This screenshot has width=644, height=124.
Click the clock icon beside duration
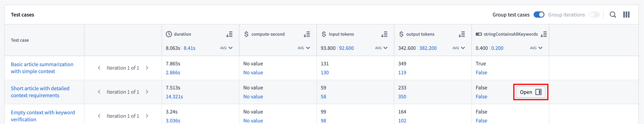tap(169, 34)
